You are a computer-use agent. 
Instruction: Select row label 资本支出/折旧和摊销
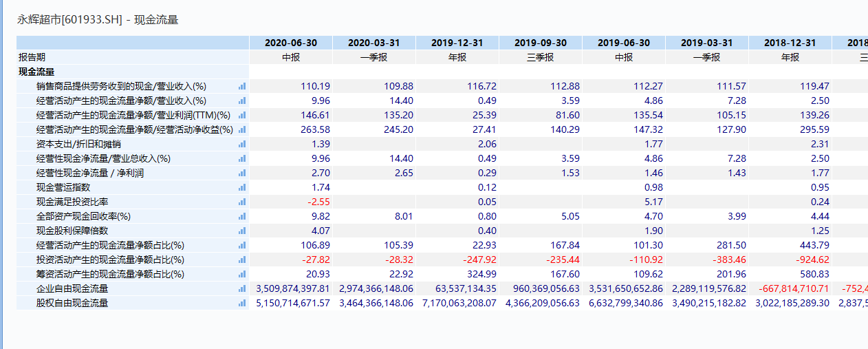[x=78, y=144]
